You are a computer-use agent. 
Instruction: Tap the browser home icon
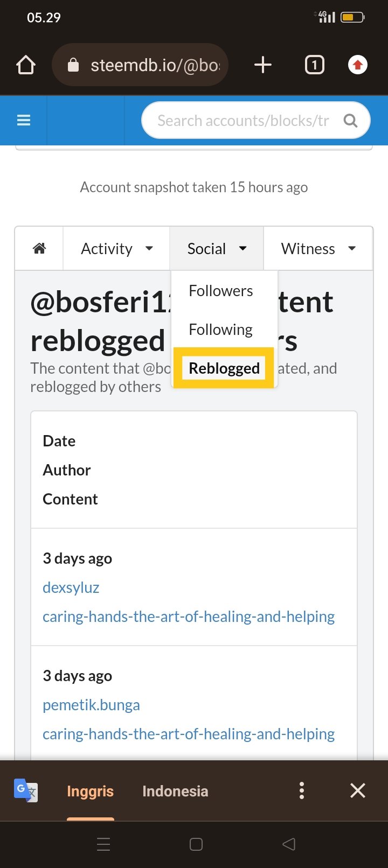tap(26, 65)
